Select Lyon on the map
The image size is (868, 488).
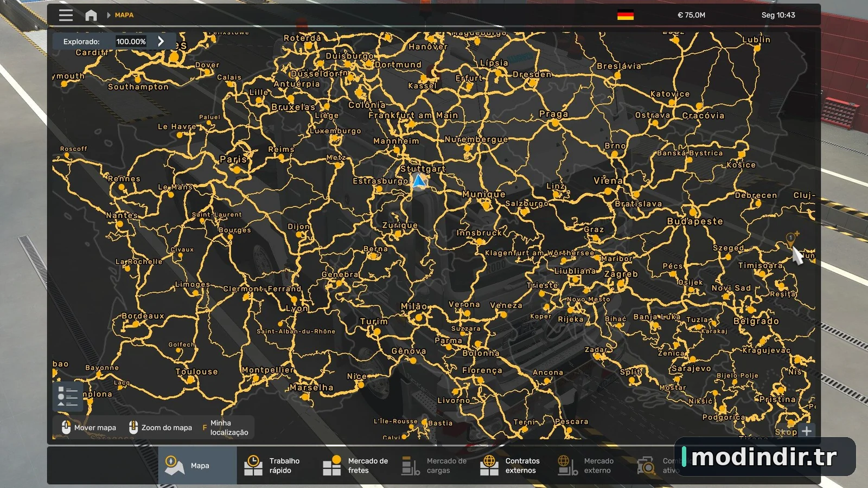(297, 308)
